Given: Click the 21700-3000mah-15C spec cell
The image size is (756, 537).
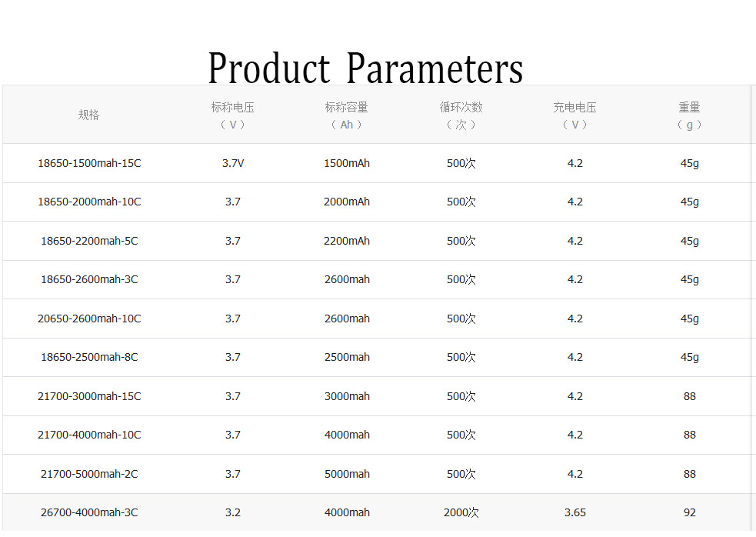Looking at the screenshot, I should [x=89, y=396].
